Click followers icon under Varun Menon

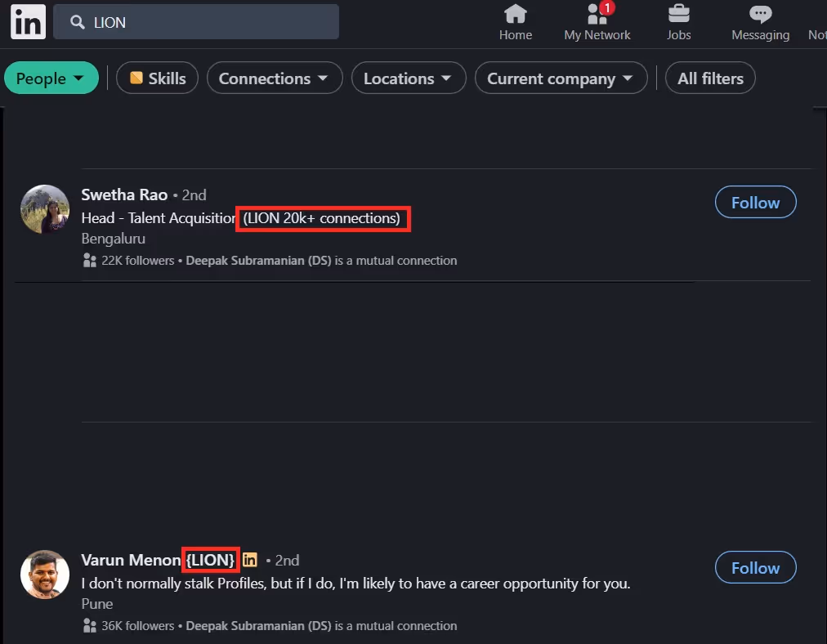point(90,626)
